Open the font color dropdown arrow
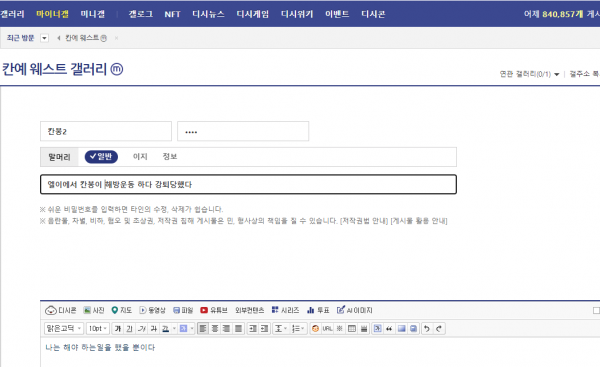Image resolution: width=600 pixels, height=367 pixels. tap(174, 329)
